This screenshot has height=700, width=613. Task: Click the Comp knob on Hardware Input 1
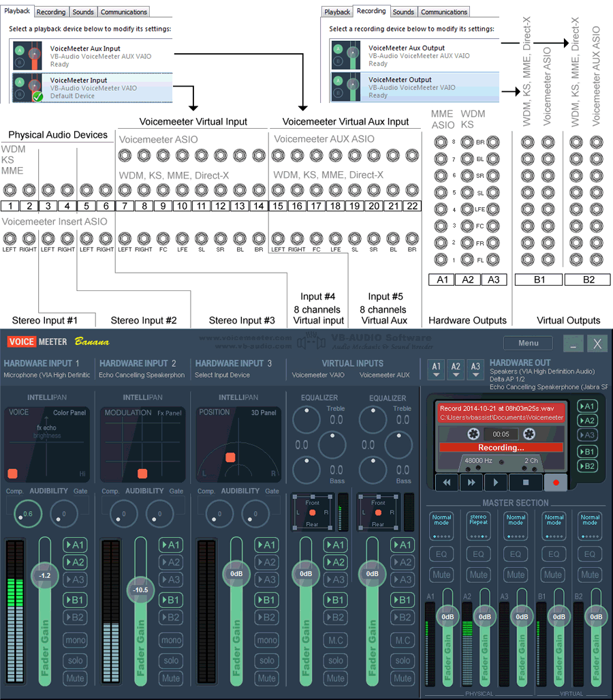click(27, 514)
